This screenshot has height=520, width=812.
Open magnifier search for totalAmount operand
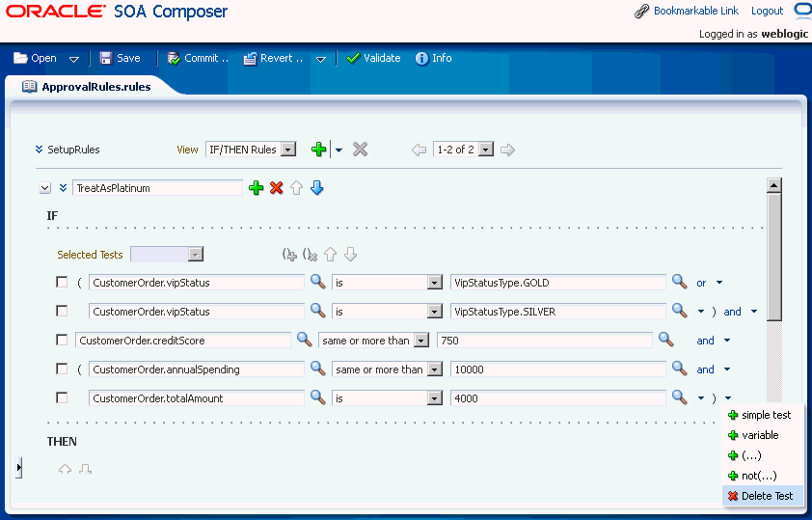pyautogui.click(x=317, y=397)
